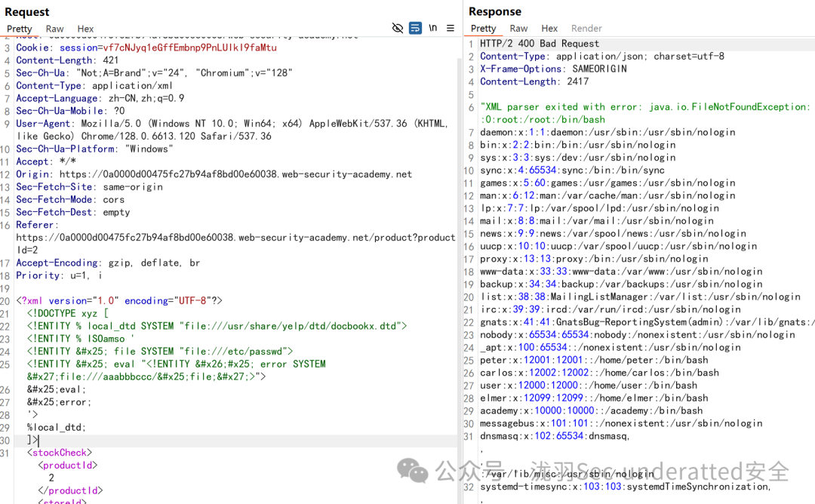The width and height of the screenshot is (815, 504).
Task: Click the session cookie value text
Action: (x=189, y=48)
